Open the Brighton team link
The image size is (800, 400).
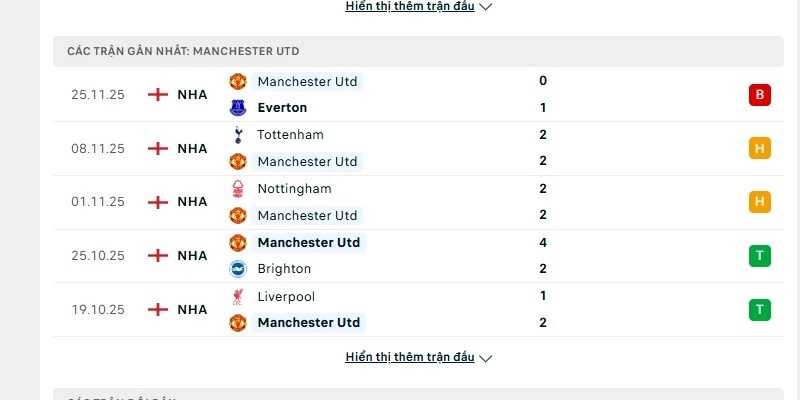pos(284,269)
